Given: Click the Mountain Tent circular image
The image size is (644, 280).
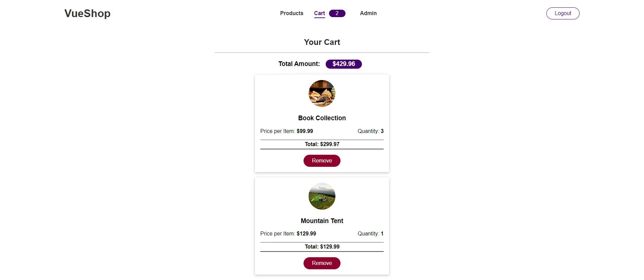Looking at the screenshot, I should coord(322,196).
